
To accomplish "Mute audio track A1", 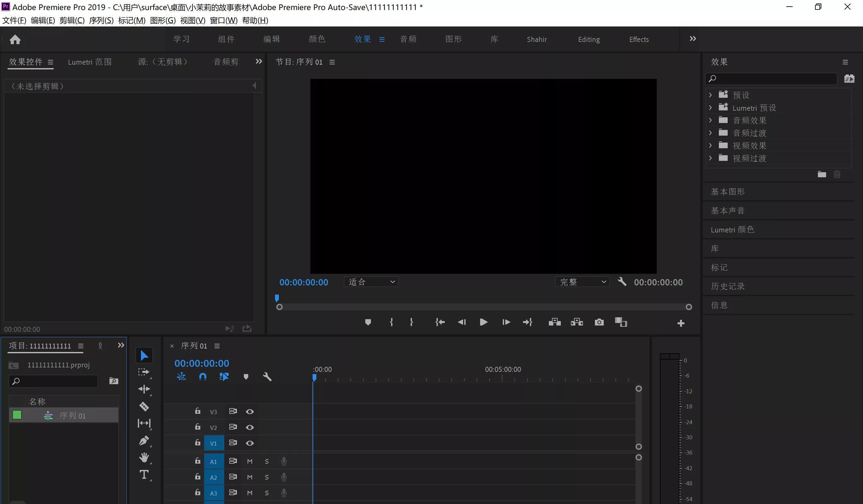I will coord(250,461).
